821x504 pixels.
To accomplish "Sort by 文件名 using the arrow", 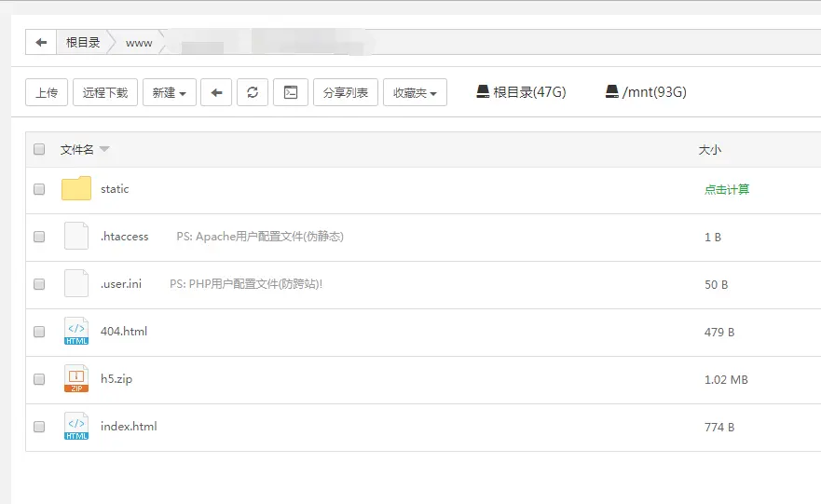I will coord(104,150).
